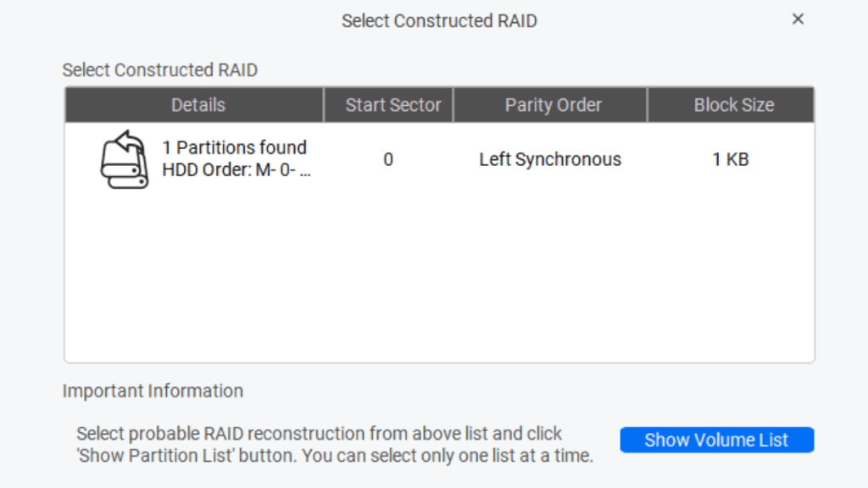Click the 'HDD Order: M- 0-' text
The height and width of the screenshot is (488, 868).
(x=236, y=170)
